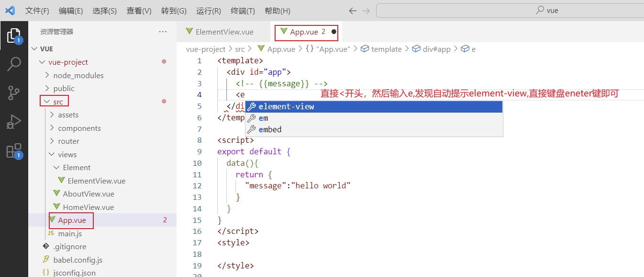Select element-view from the autocomplete list

pos(286,106)
